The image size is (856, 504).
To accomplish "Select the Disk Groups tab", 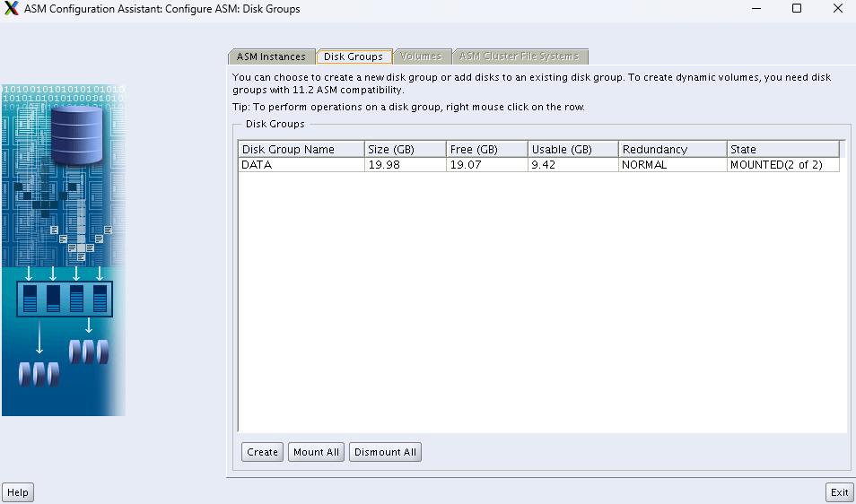I will (x=354, y=56).
